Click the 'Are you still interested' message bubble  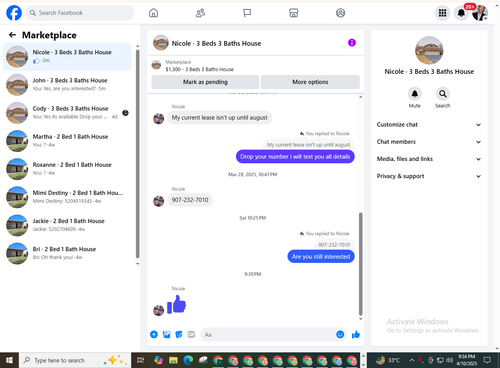[x=321, y=257]
